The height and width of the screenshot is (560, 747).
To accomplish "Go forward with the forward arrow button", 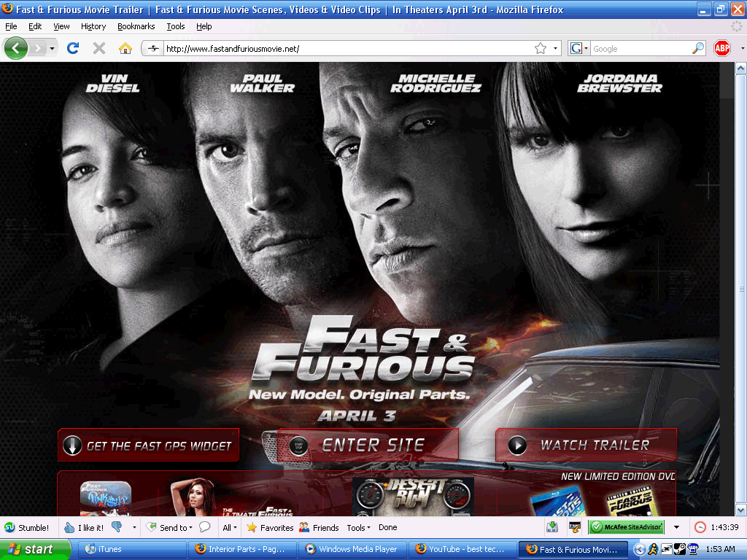I will 38,48.
